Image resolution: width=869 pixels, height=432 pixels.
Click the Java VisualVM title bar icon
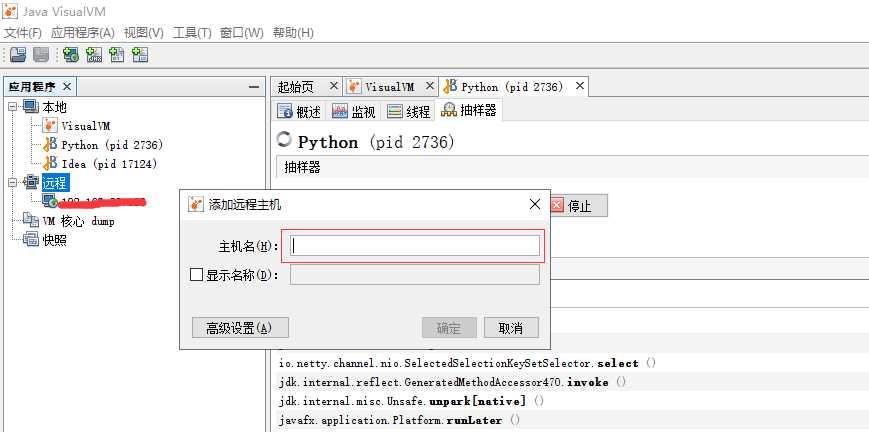tap(10, 11)
